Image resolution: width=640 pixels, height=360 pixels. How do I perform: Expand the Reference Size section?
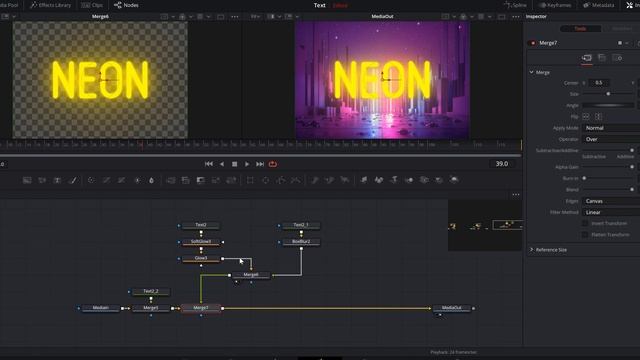point(531,249)
